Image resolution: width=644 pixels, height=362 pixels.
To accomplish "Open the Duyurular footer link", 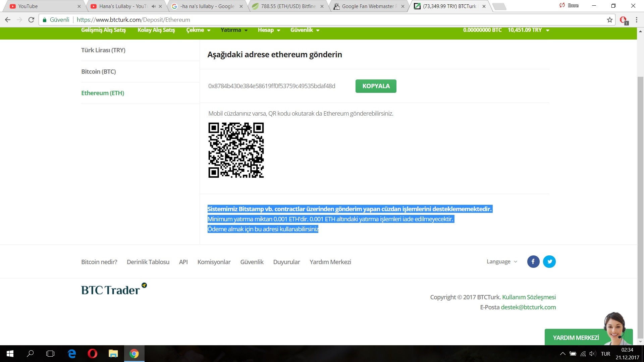I will coord(286,262).
